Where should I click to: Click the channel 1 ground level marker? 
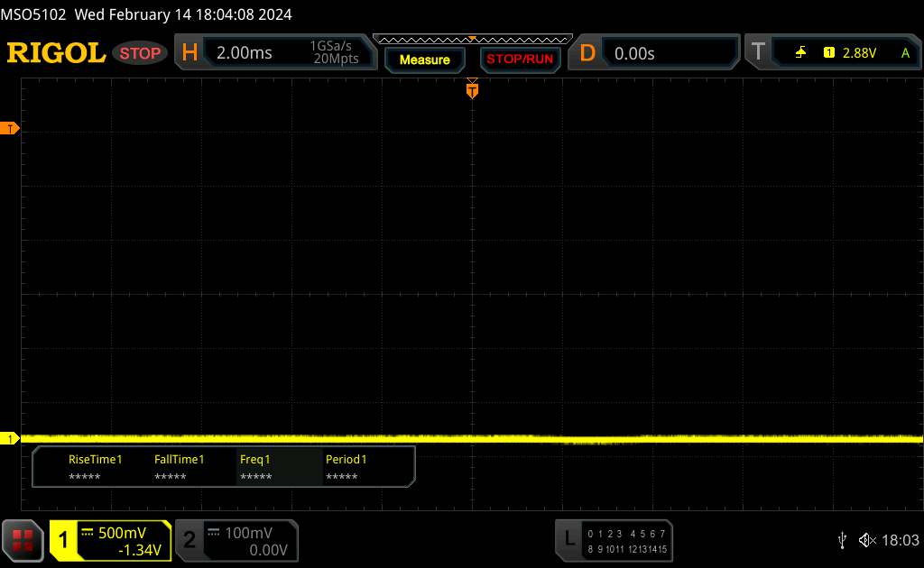click(x=9, y=438)
